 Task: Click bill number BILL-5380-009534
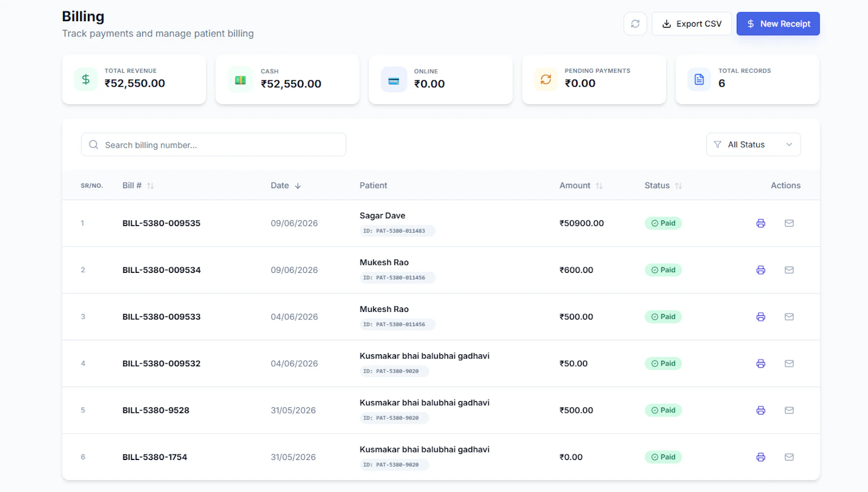point(161,270)
